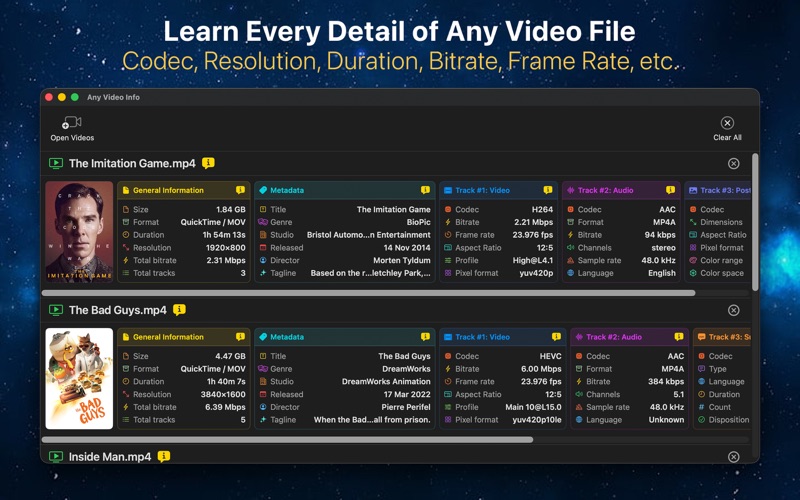This screenshot has height=500, width=800.
Task: Click the vertical scrollbar of the video list
Action: pyautogui.click(x=755, y=222)
